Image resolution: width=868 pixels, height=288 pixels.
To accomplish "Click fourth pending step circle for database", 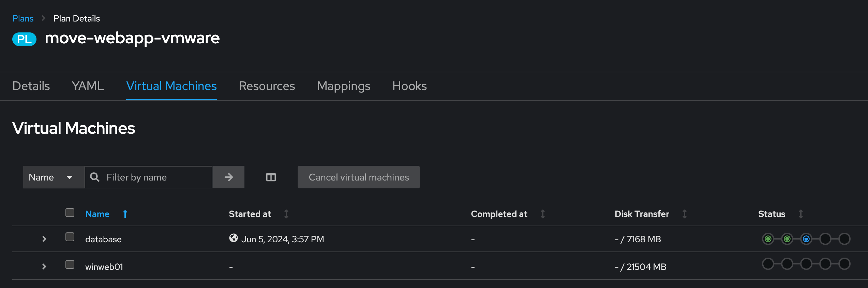I will pos(825,239).
